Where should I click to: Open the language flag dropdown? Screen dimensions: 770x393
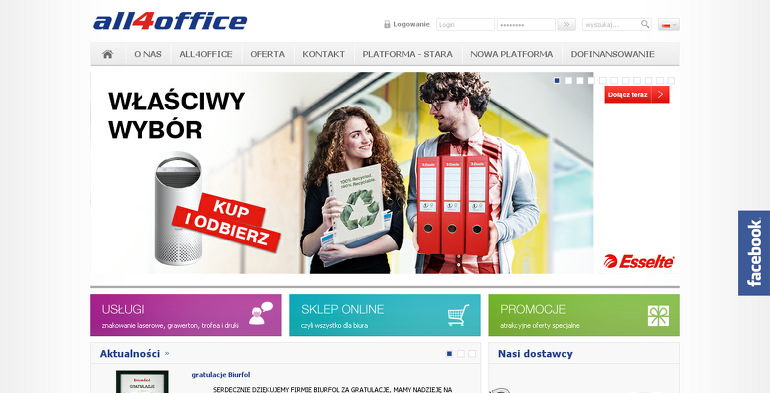click(669, 25)
